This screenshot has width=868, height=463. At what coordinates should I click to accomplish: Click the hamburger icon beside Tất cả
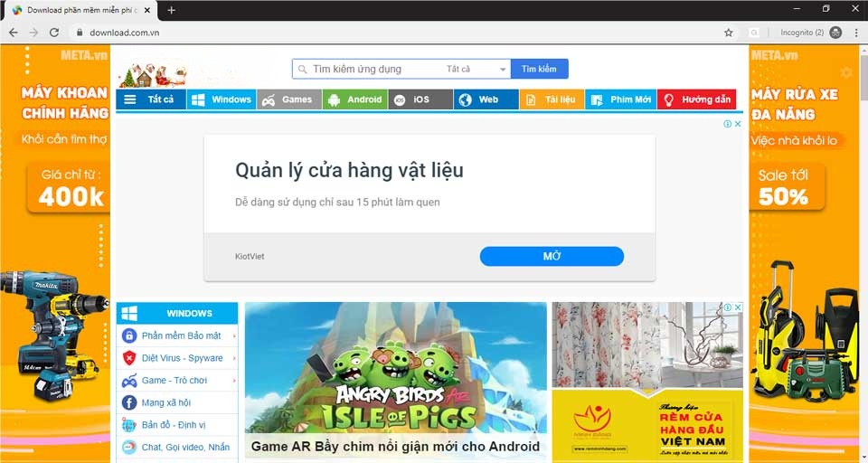click(x=130, y=99)
